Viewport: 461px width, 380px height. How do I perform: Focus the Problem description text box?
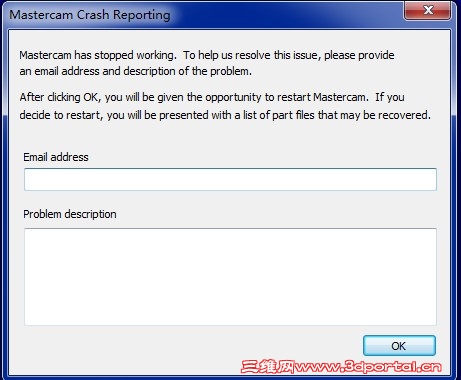pos(230,277)
